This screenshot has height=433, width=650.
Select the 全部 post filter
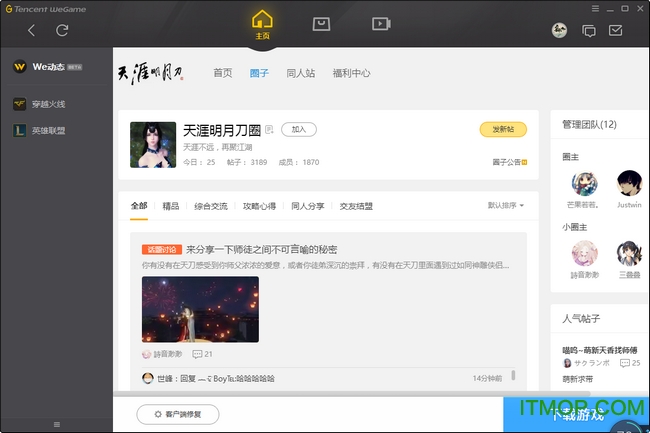point(139,206)
